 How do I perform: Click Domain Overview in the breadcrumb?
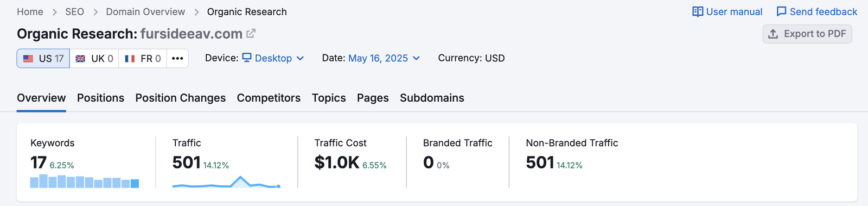[x=145, y=11]
